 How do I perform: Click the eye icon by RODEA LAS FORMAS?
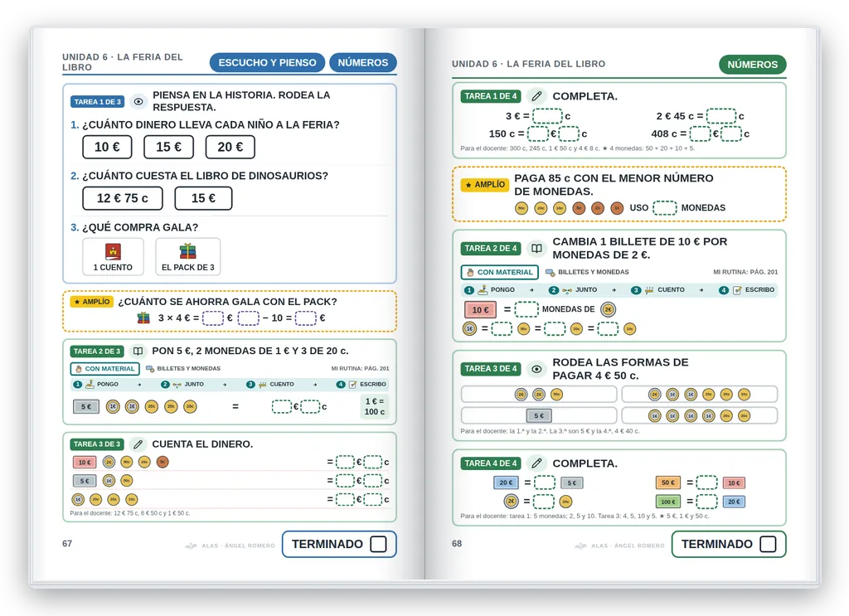[x=536, y=369]
